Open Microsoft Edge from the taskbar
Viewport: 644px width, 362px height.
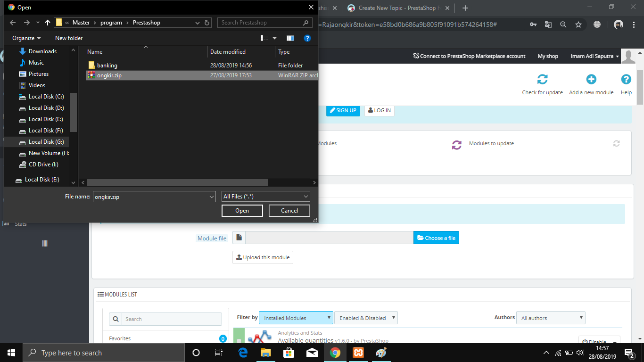coord(243,353)
